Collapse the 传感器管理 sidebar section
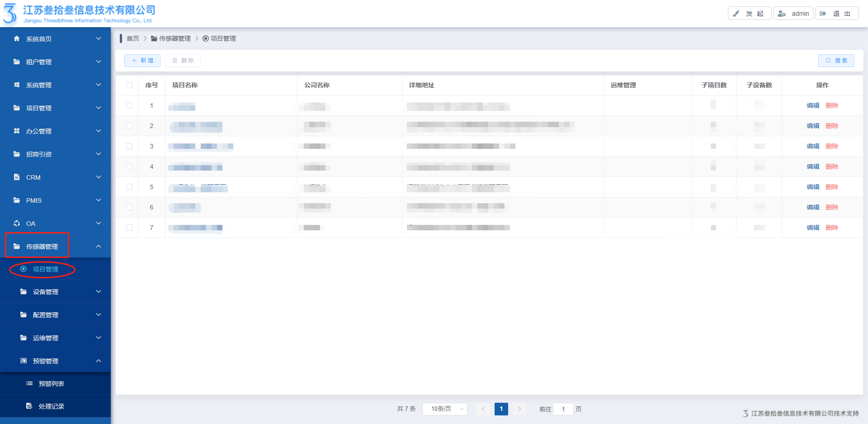Image resolution: width=868 pixels, height=424 pixels. coord(99,247)
